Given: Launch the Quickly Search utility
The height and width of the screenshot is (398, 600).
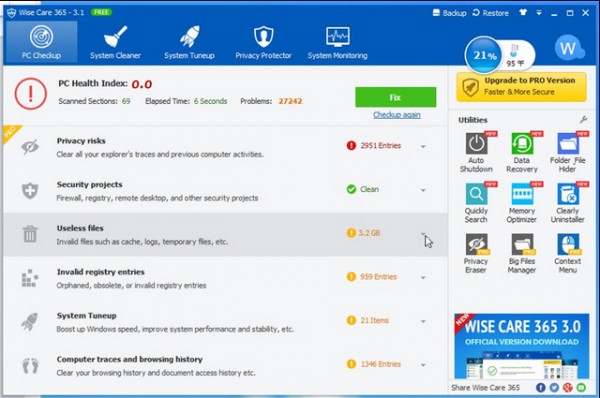Looking at the screenshot, I should [476, 203].
